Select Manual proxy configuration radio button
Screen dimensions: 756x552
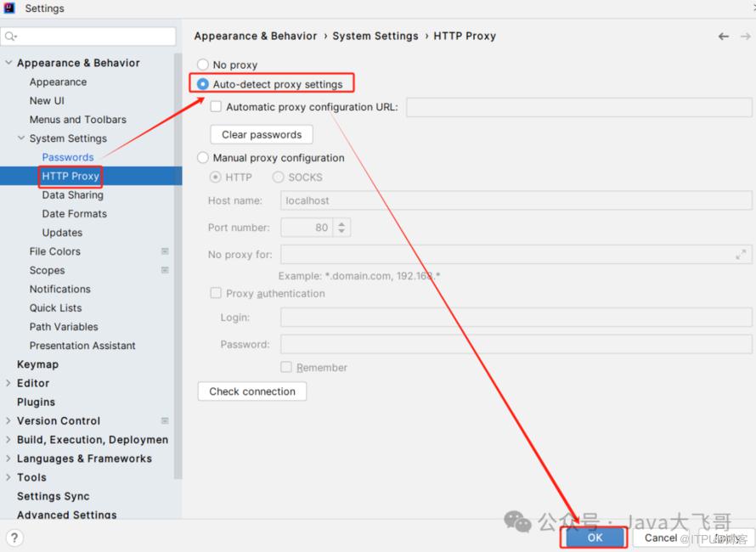click(x=203, y=158)
